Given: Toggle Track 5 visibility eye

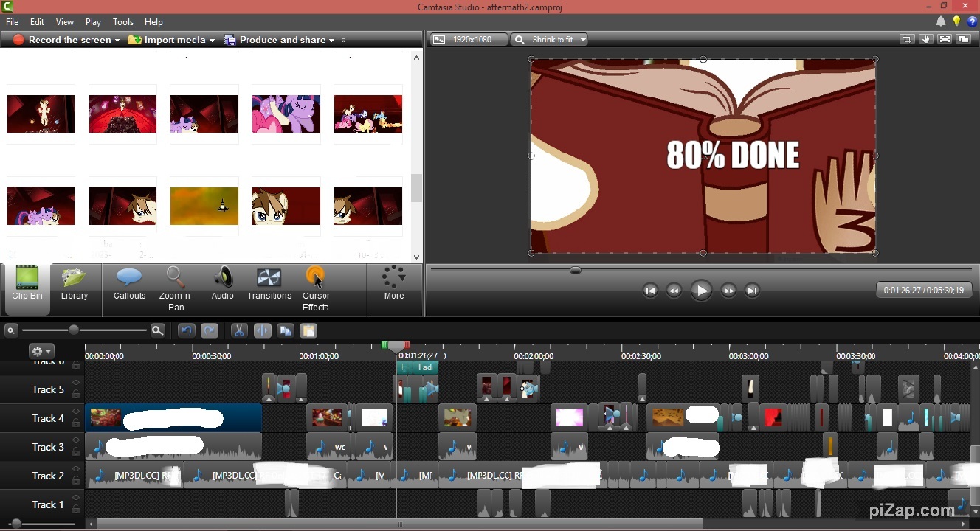Looking at the screenshot, I should click(x=76, y=384).
